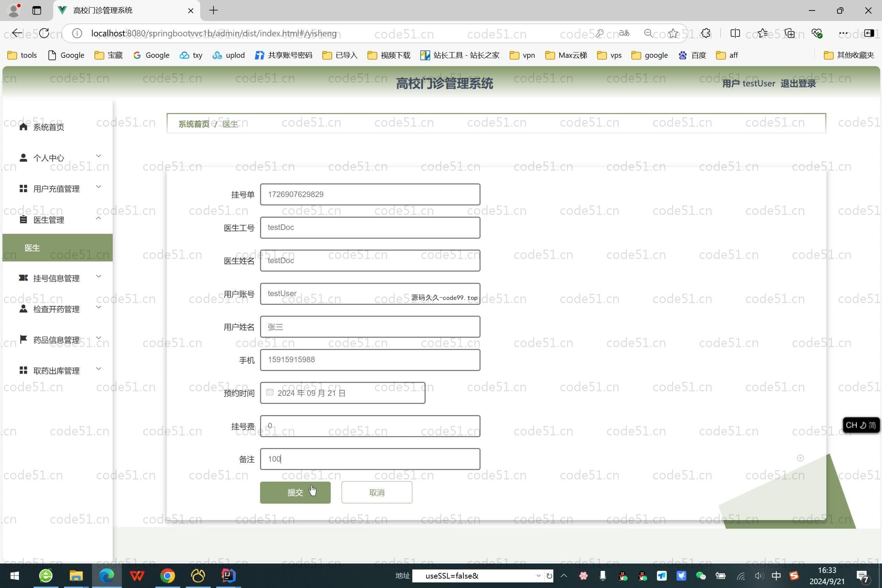Open the 站长工具 - 站长之家 bookmark

460,55
